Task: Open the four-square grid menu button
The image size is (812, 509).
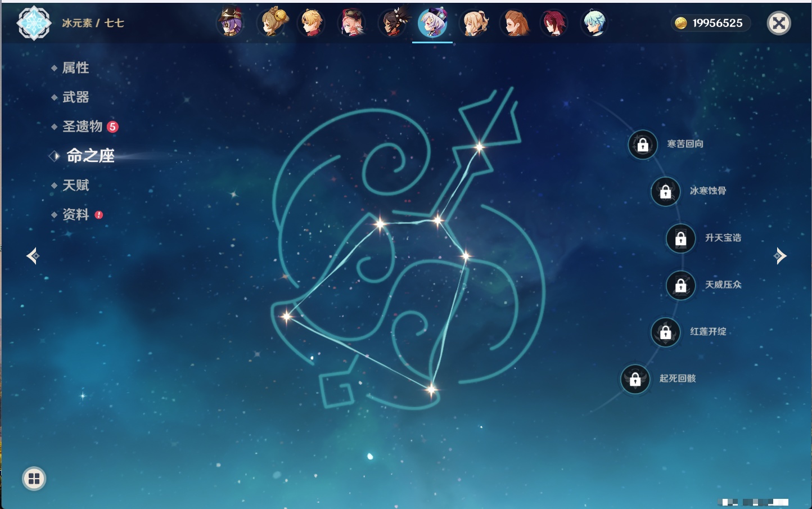Action: click(x=34, y=479)
